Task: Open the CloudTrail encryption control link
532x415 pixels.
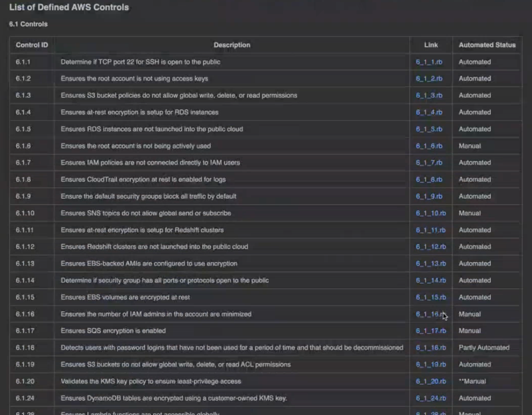Action: [x=429, y=180]
